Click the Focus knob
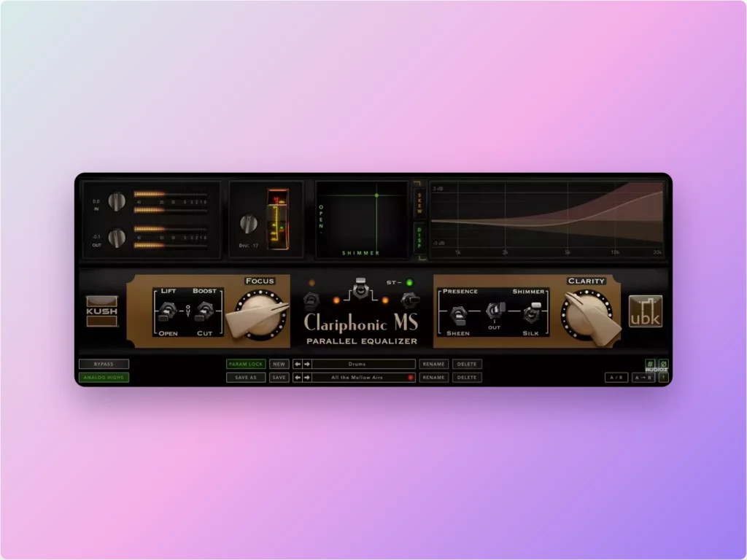The width and height of the screenshot is (747, 560). [260, 314]
